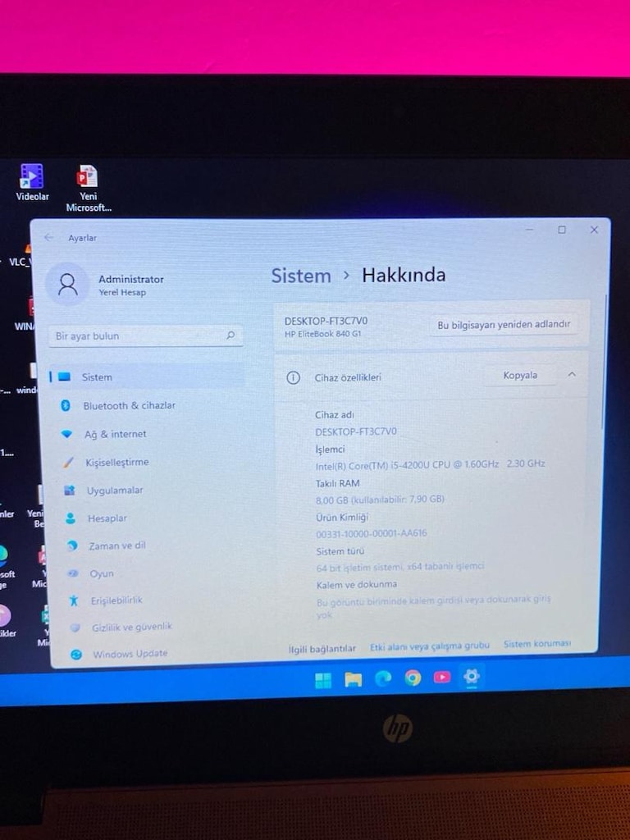Click the product ID 00331-10000-00001-AA616

pos(372,533)
